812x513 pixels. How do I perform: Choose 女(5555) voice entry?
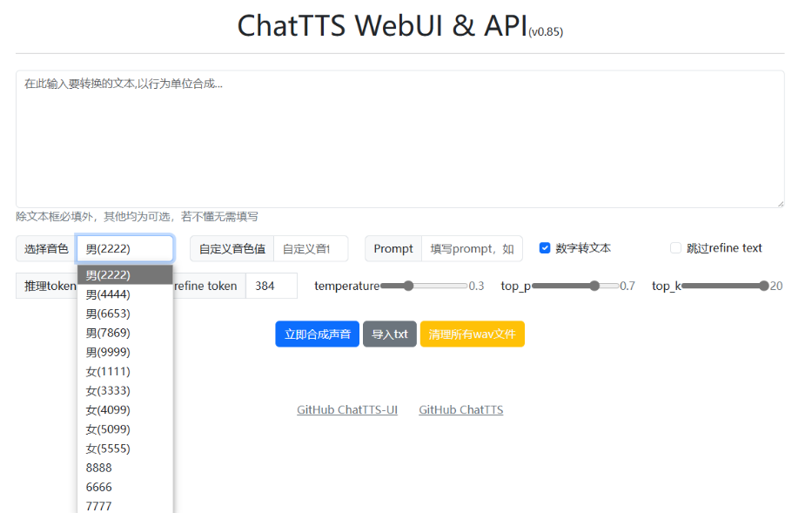point(108,449)
